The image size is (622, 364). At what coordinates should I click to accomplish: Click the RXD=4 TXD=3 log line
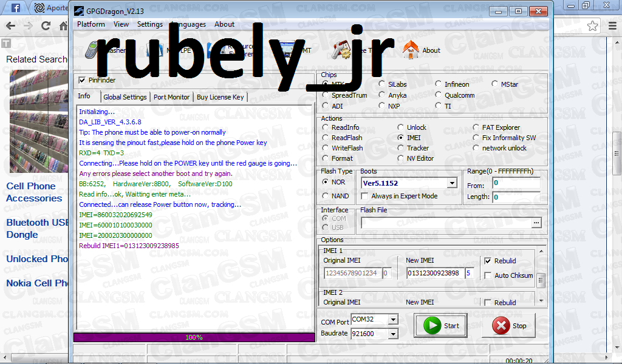point(101,153)
